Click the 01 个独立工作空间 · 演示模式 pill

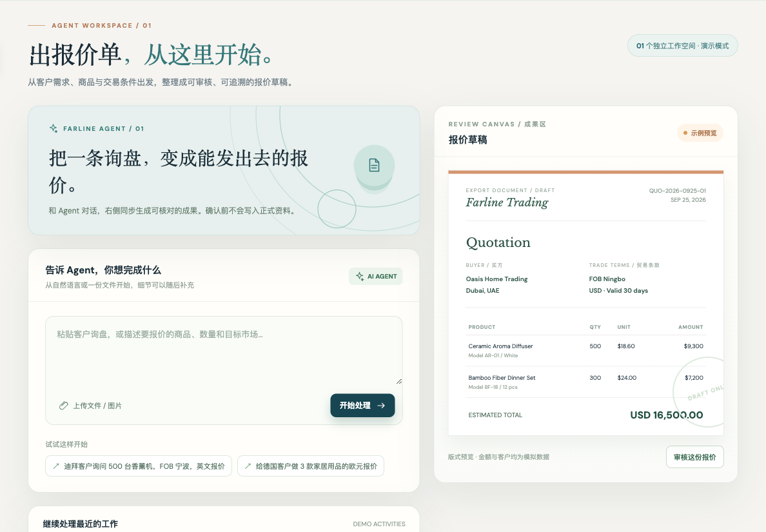682,45
